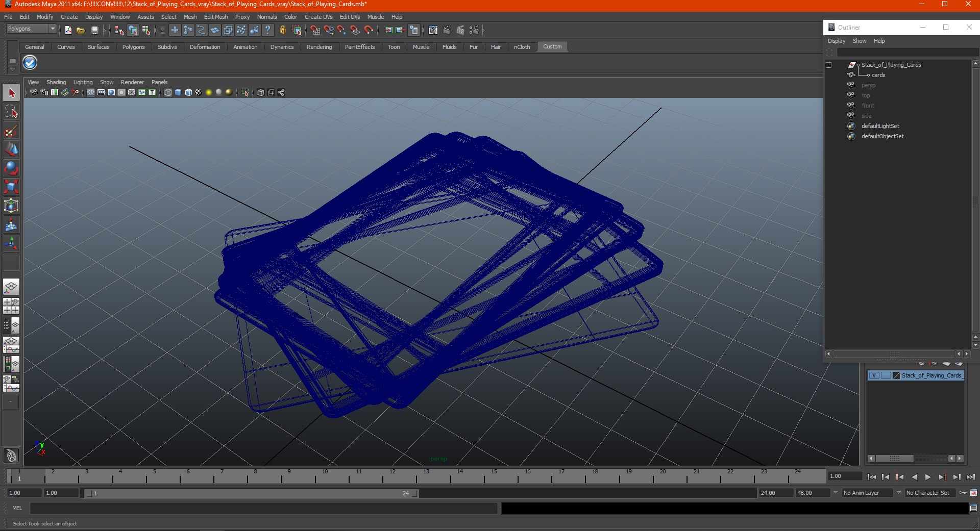Click the MEL command input field
The image size is (980, 531).
[263, 508]
